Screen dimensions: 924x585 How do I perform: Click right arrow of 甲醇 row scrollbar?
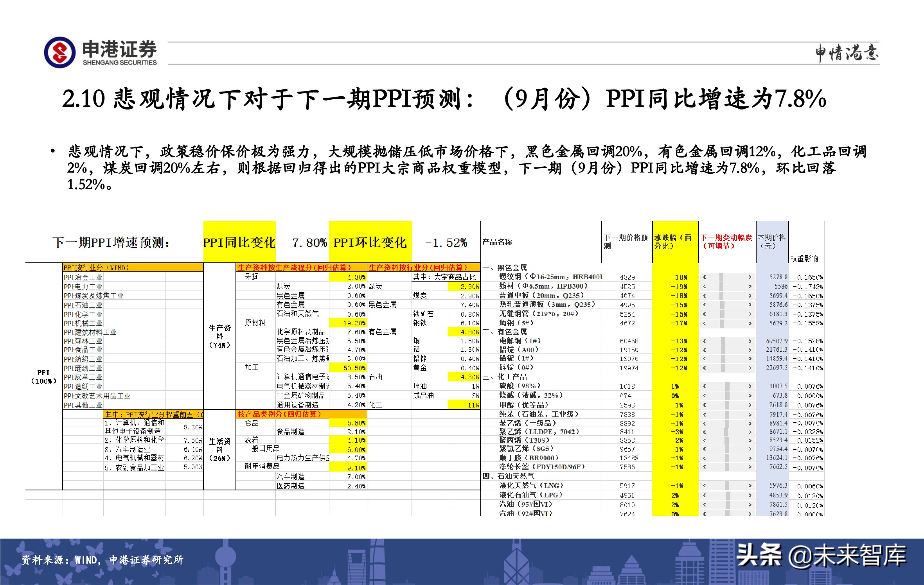point(750,405)
